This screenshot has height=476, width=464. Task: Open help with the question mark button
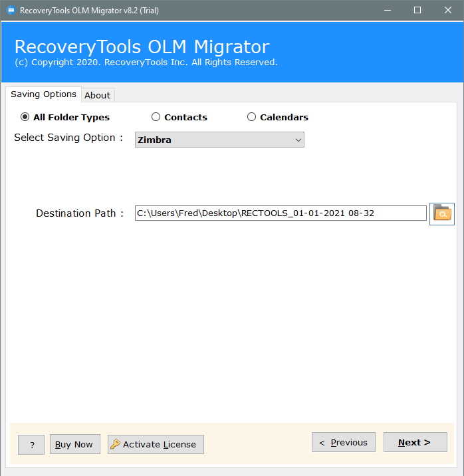31,445
